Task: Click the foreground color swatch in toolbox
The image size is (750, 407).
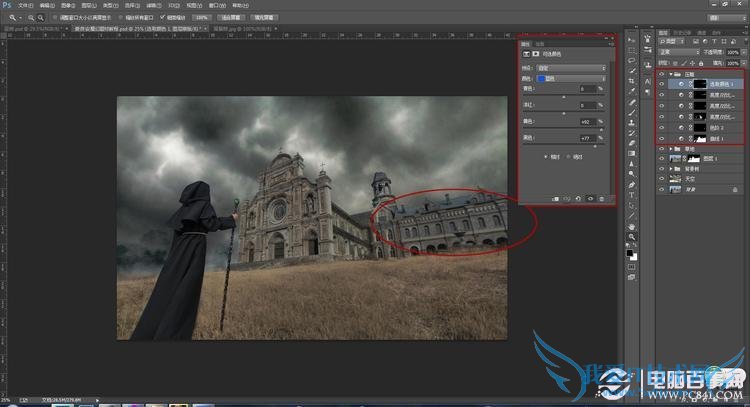Action: point(630,253)
